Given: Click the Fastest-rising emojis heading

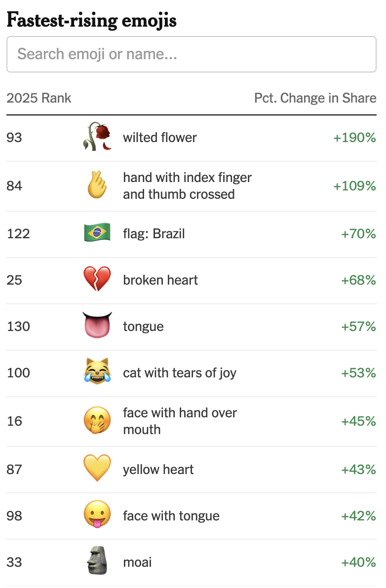Looking at the screenshot, I should pyautogui.click(x=91, y=20).
